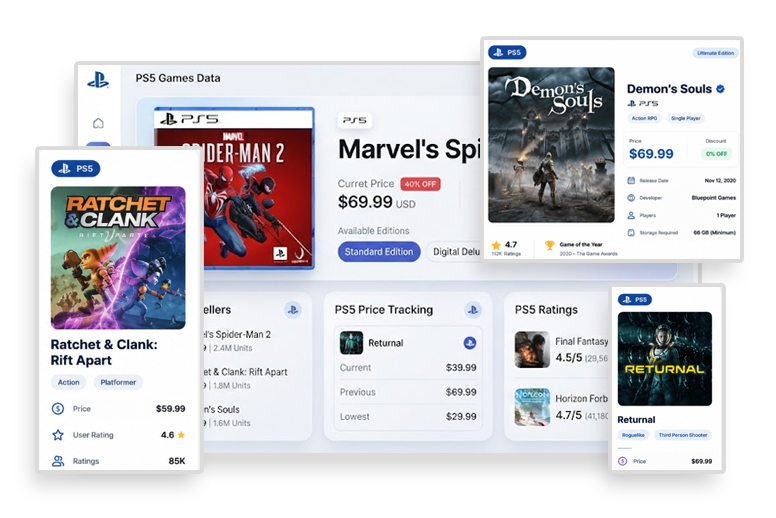Open the Home icon in the sidebar

(98, 123)
